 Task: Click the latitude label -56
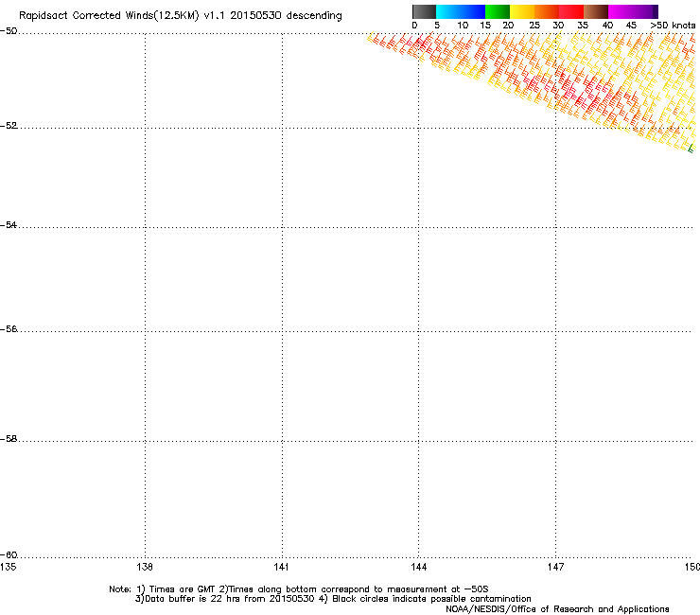(x=9, y=329)
